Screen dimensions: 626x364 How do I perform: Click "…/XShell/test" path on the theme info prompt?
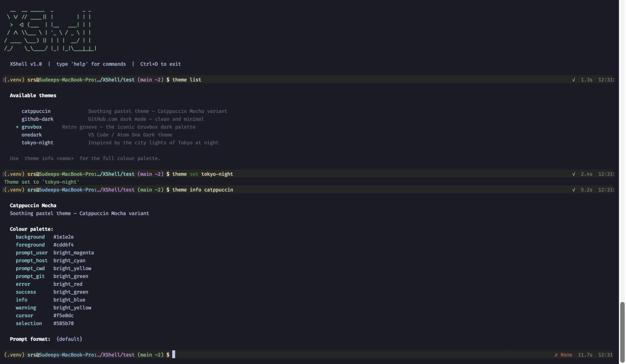coord(115,190)
